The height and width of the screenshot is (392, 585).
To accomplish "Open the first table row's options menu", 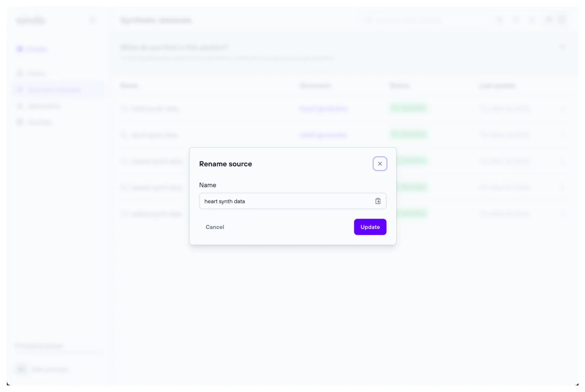I will coord(562,109).
